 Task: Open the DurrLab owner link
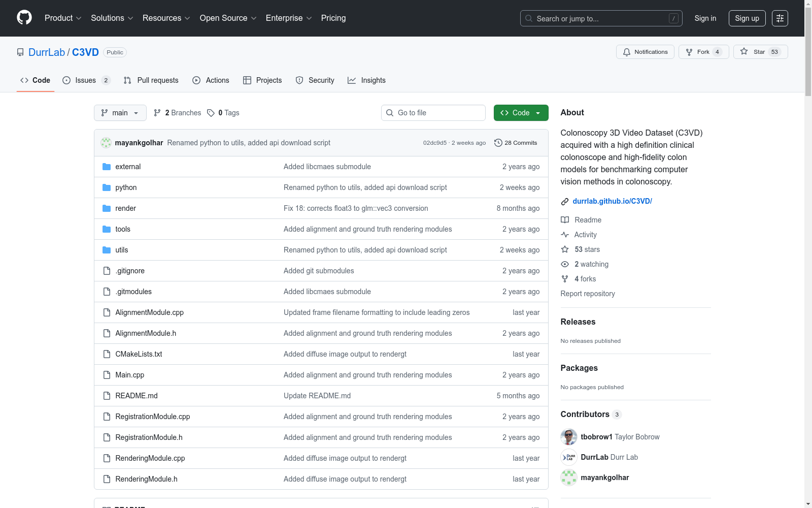coord(47,52)
